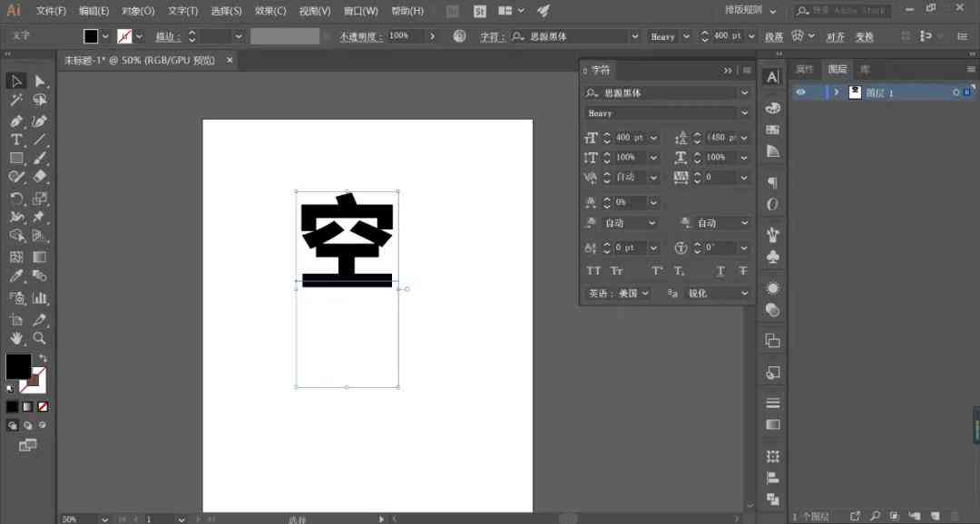Select the Selection tool
The height and width of the screenshot is (524, 980).
[x=16, y=81]
